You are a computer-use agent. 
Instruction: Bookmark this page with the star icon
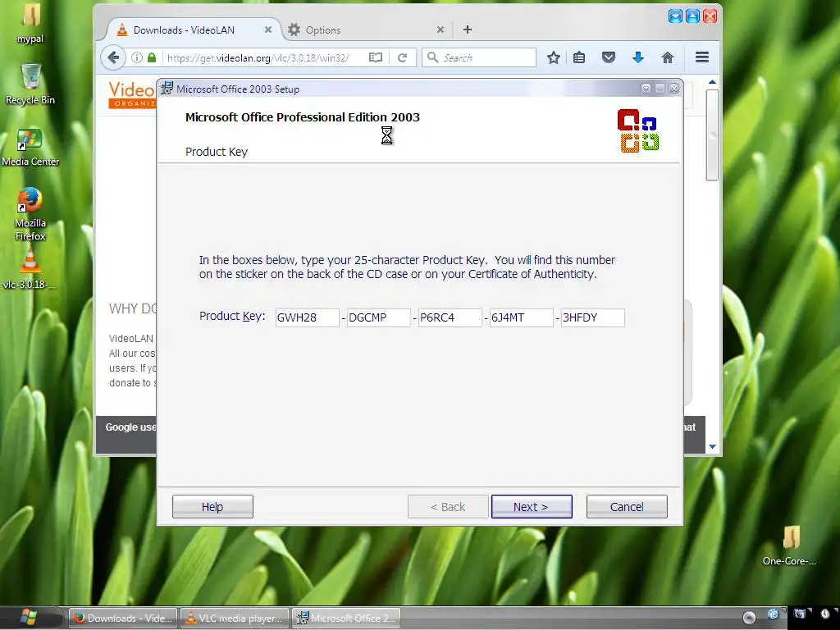554,57
